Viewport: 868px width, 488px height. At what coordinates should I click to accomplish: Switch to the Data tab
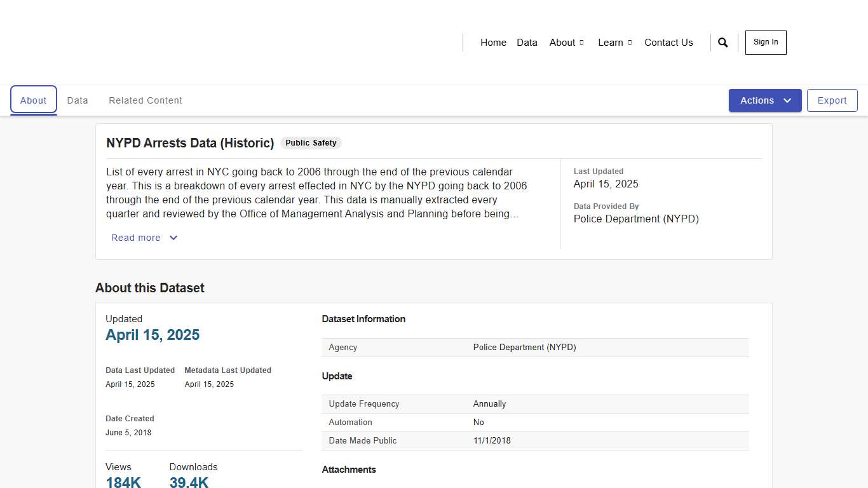pyautogui.click(x=78, y=100)
